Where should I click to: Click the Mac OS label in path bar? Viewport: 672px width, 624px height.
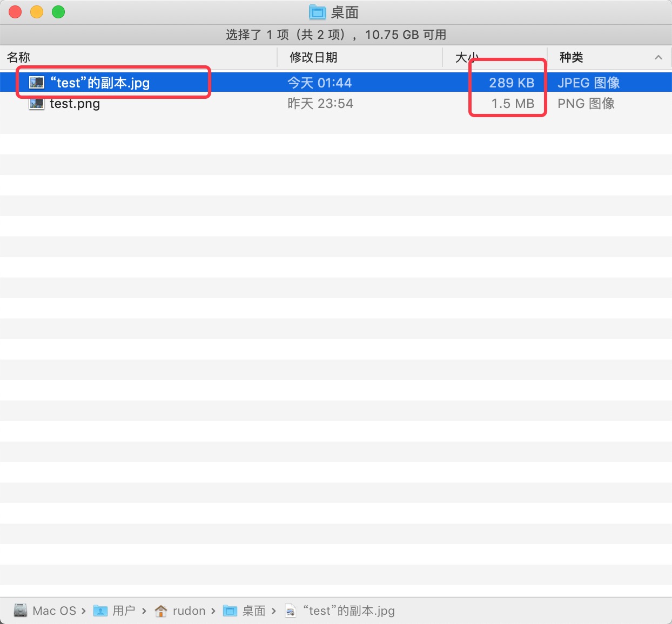[x=56, y=611]
